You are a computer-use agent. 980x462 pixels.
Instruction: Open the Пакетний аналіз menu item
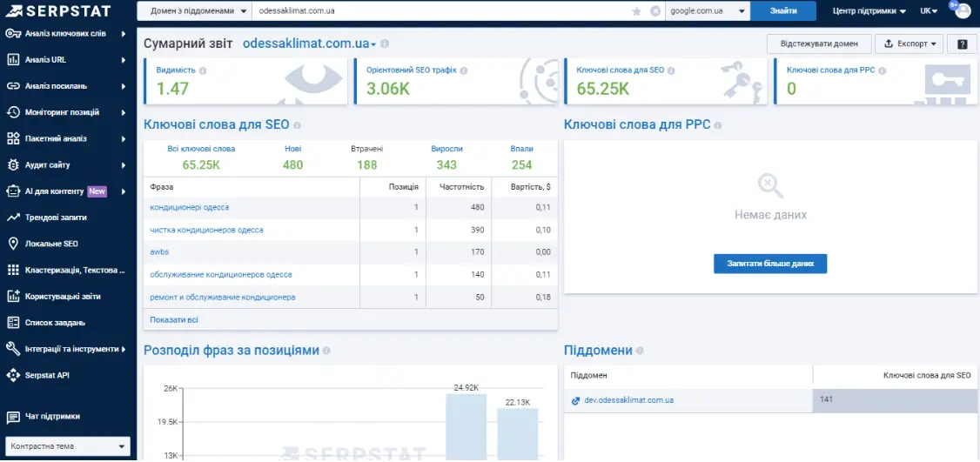point(56,139)
